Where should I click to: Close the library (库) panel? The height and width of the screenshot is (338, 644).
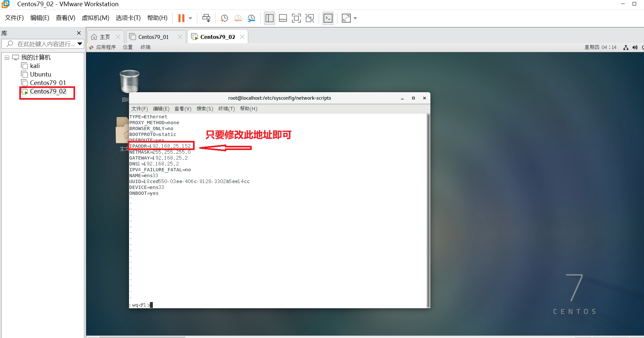click(x=79, y=33)
